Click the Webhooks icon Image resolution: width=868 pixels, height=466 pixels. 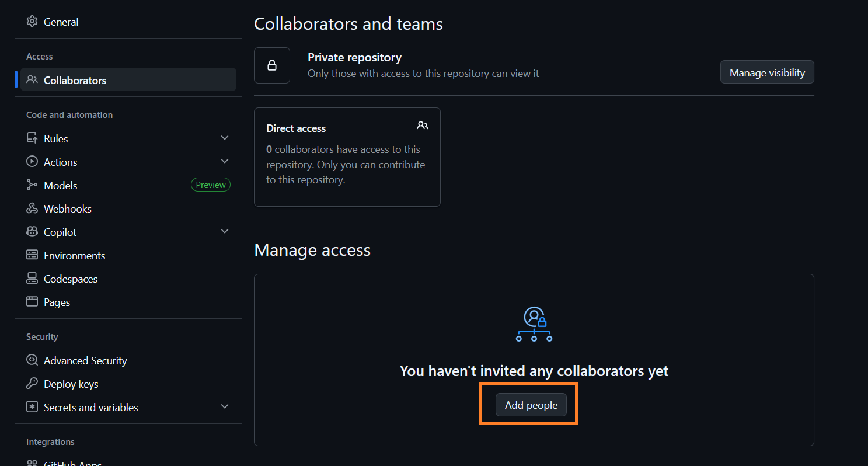[x=32, y=208]
